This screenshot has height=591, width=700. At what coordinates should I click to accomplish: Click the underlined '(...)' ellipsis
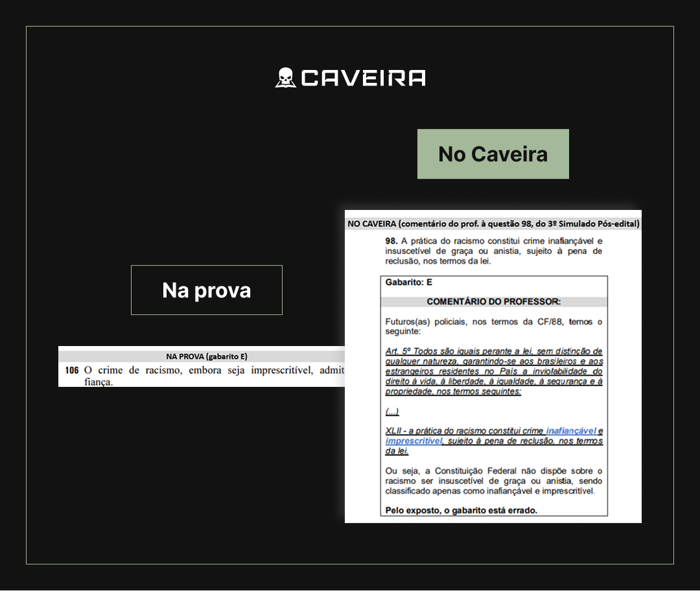[392, 411]
